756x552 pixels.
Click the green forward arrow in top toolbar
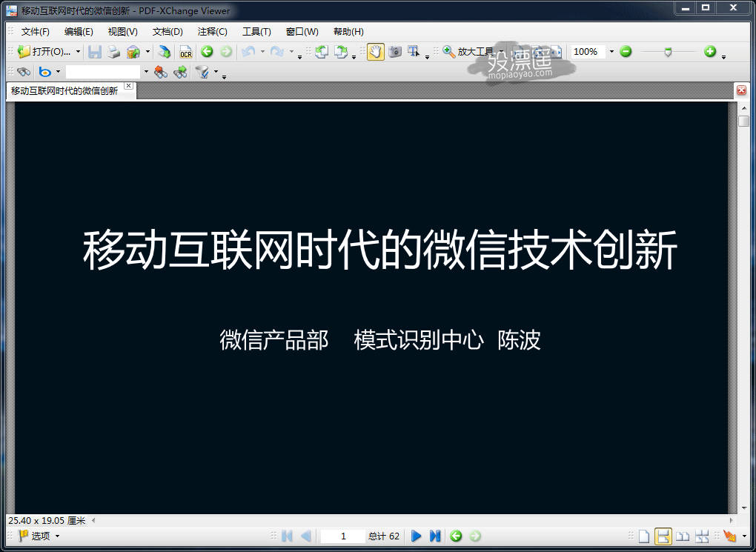pos(225,52)
